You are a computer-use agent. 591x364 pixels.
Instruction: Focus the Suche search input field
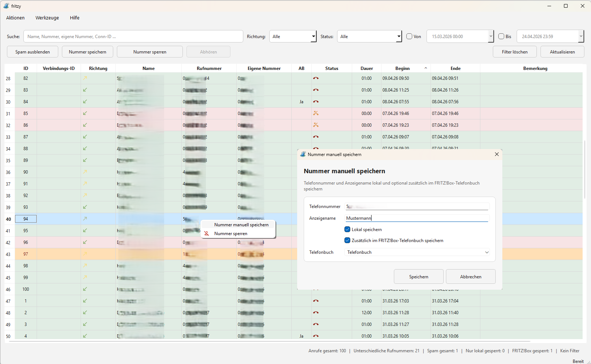[x=133, y=36]
